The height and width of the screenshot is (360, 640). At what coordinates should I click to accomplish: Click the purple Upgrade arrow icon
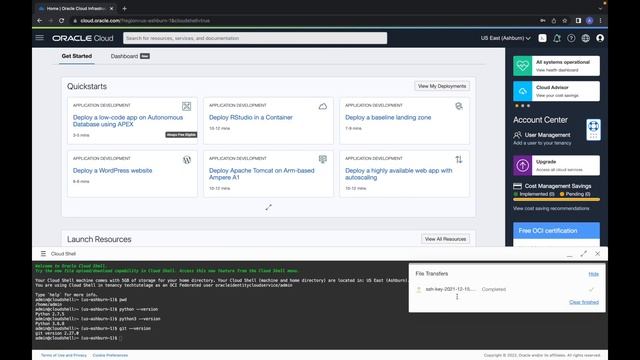[x=522, y=165]
